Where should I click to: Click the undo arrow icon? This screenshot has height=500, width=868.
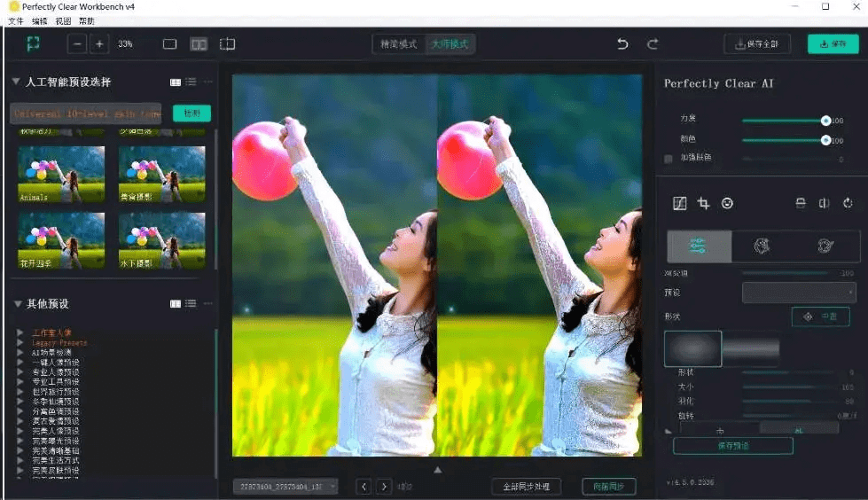pyautogui.click(x=622, y=43)
